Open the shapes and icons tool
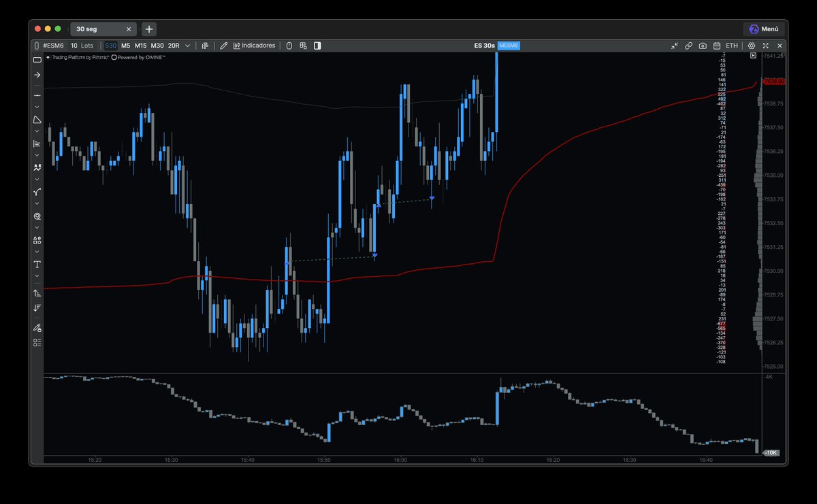 tap(37, 240)
